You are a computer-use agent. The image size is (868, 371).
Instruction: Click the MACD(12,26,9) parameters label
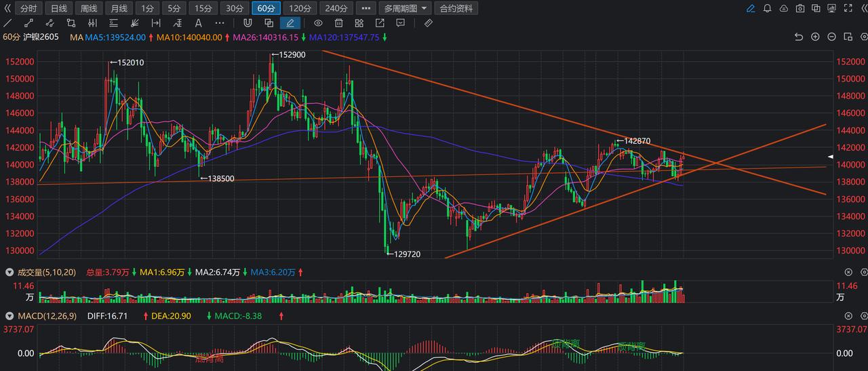[48, 316]
